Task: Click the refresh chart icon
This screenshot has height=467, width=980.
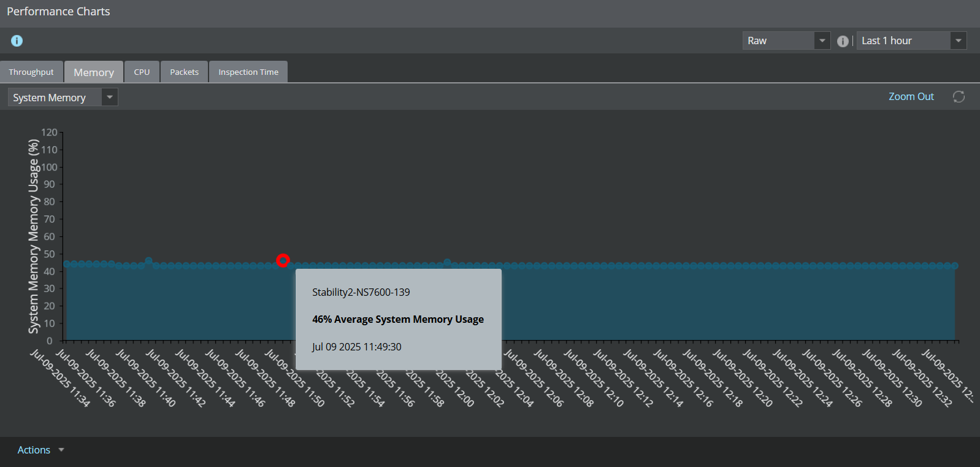Action: coord(959,97)
